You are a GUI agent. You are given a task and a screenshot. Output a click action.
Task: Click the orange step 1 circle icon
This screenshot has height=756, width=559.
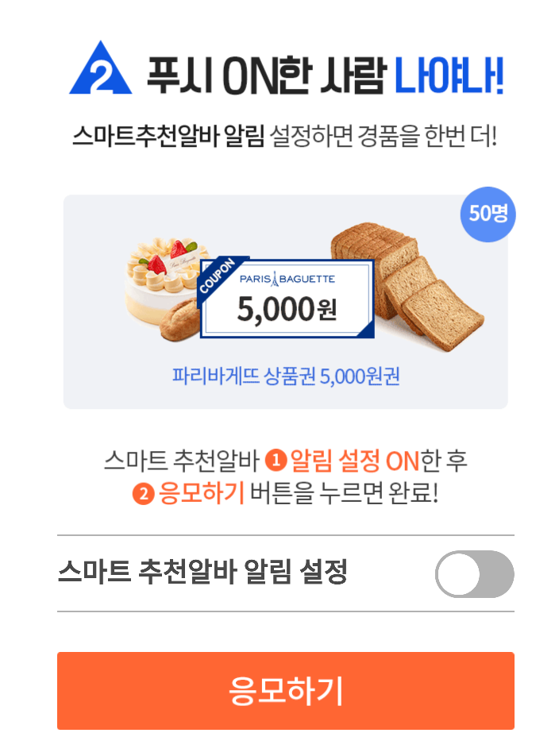click(276, 459)
